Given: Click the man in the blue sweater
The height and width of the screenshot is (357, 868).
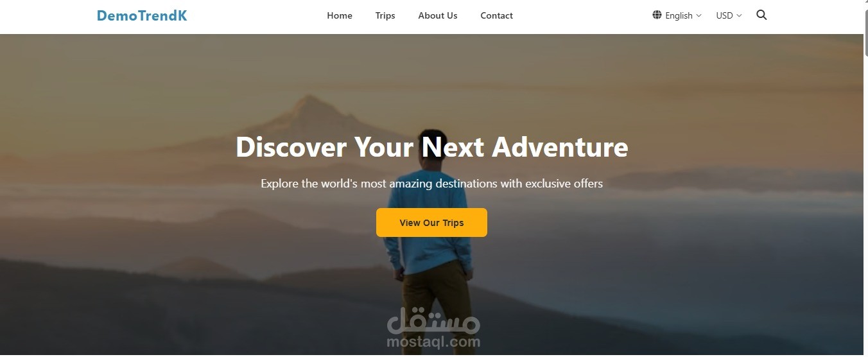Looking at the screenshot, I should (x=427, y=244).
